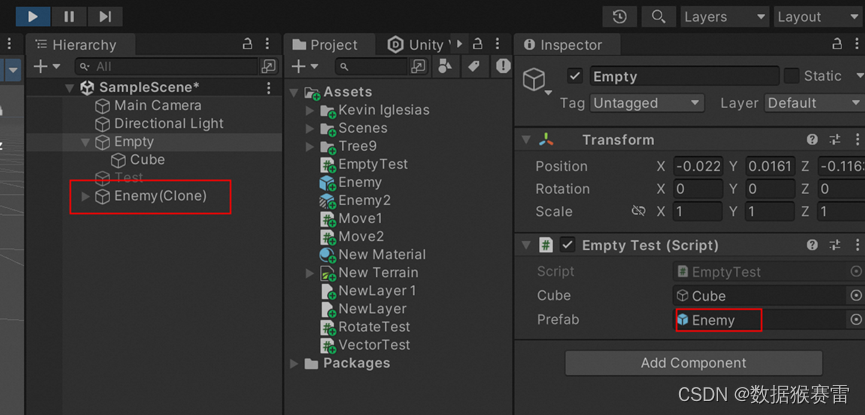Viewport: 865px width, 415px height.
Task: Click the Project search-by-type icon
Action: click(445, 67)
